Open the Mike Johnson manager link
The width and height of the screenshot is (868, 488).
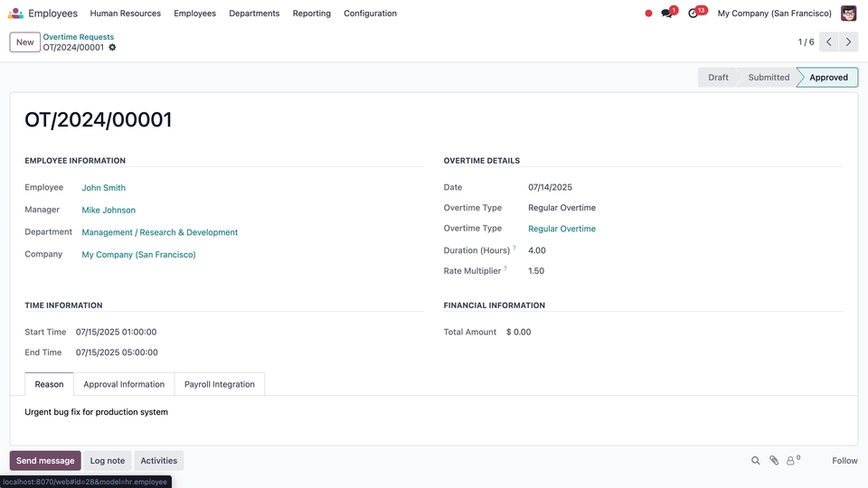108,210
